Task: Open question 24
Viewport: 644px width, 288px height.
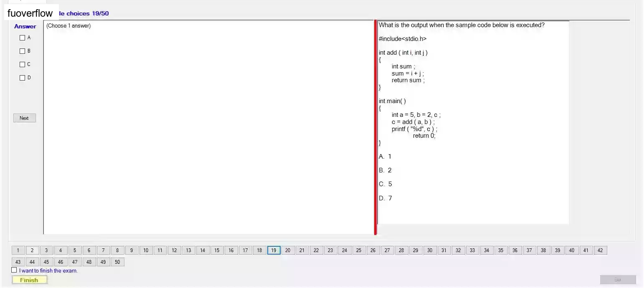Action: [345, 250]
